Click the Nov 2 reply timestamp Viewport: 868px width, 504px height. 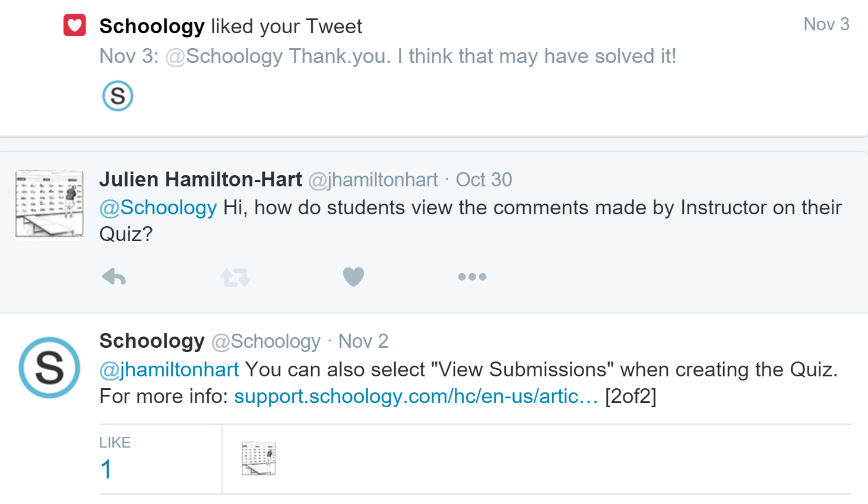tap(363, 341)
